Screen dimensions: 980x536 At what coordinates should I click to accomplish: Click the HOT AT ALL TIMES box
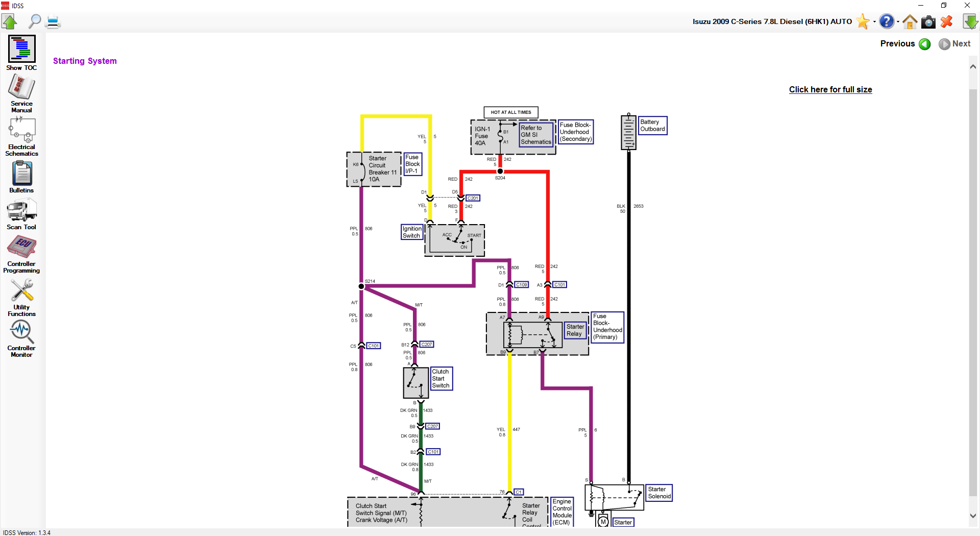511,112
